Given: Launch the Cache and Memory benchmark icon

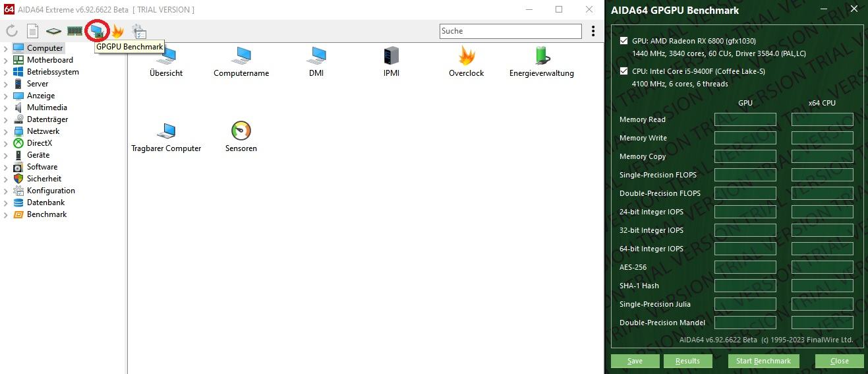Looking at the screenshot, I should click(74, 31).
